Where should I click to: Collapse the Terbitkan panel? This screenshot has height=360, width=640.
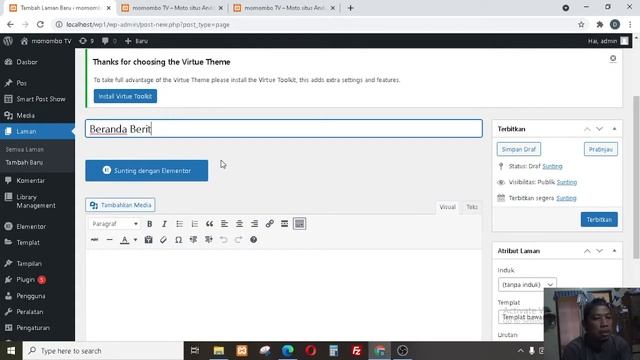pyautogui.click(x=614, y=129)
